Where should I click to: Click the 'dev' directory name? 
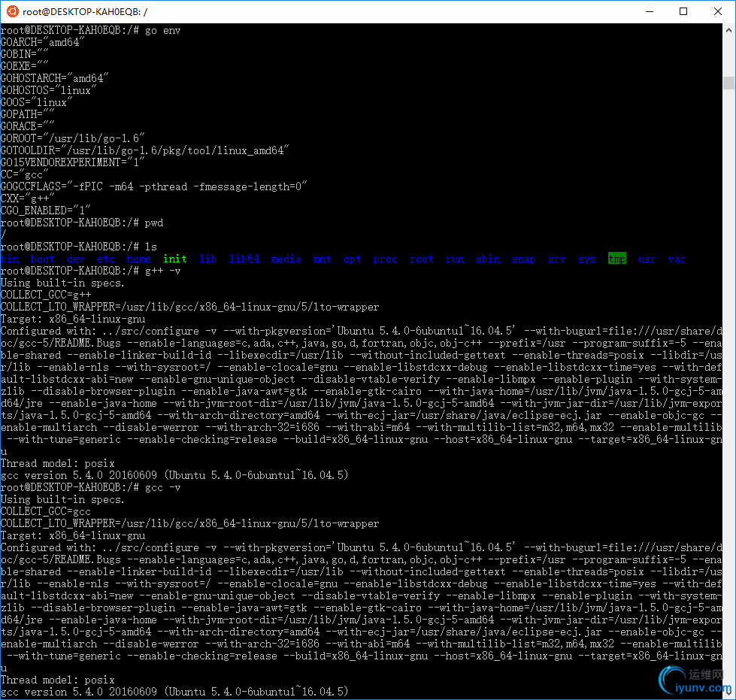(x=76, y=259)
